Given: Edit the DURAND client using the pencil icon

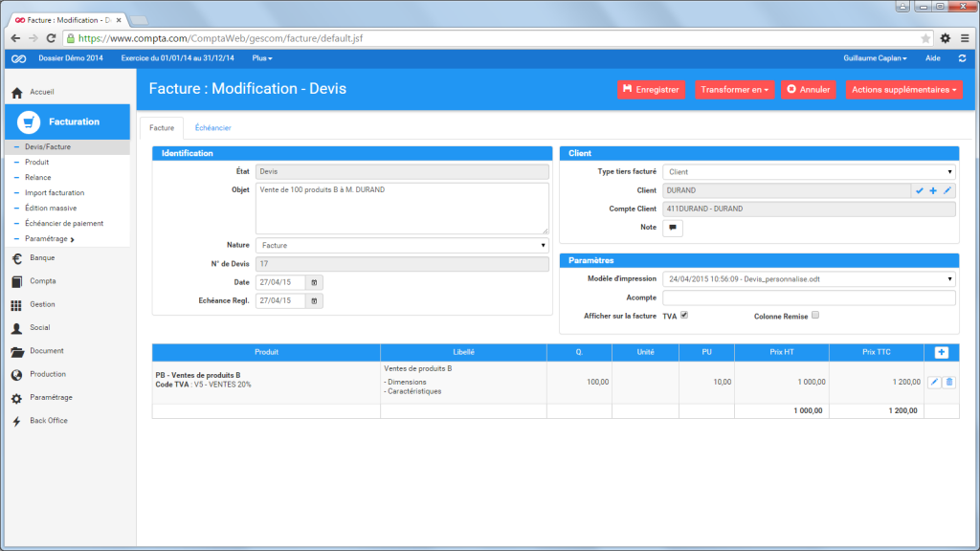Looking at the screenshot, I should coord(948,190).
